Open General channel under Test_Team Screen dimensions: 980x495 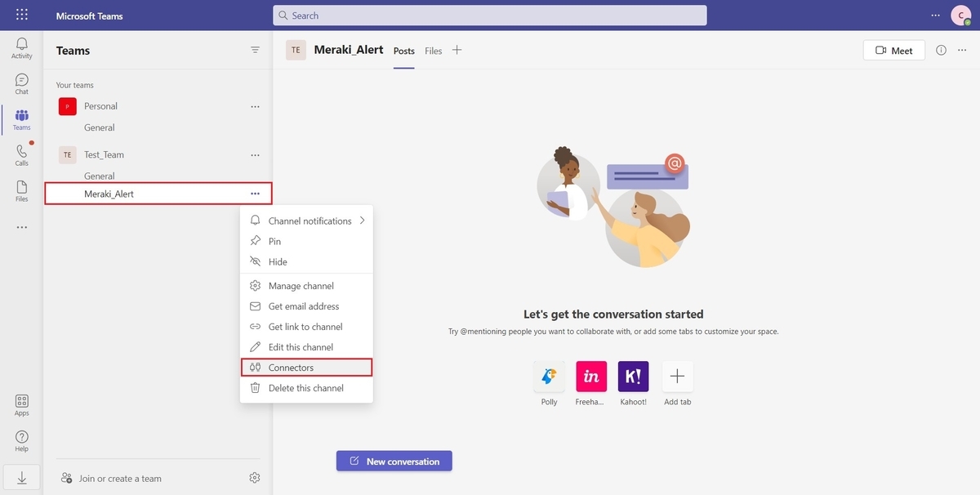tap(100, 176)
